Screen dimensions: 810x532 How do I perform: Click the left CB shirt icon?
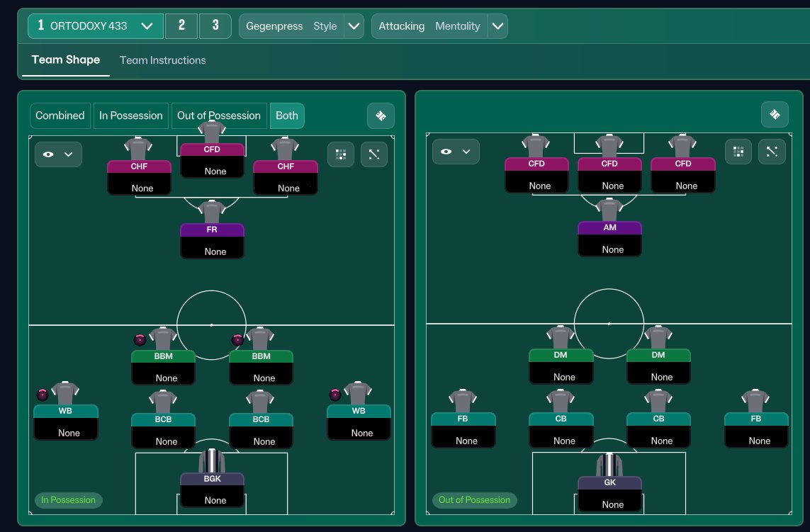[561, 401]
